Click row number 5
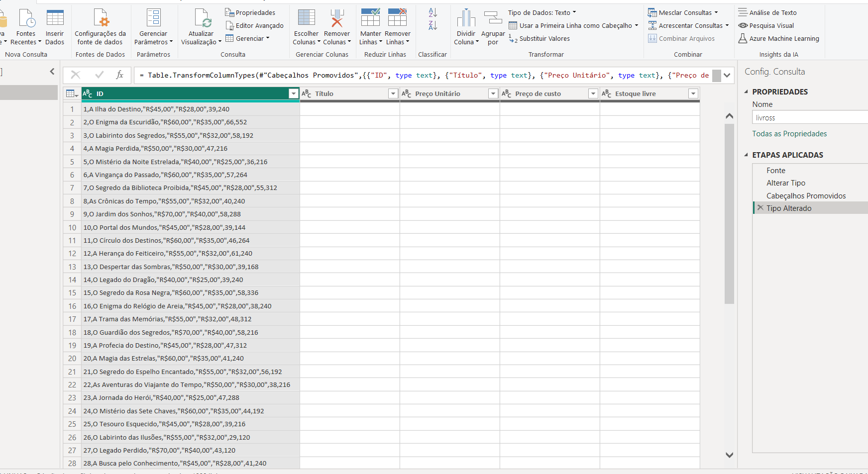The height and width of the screenshot is (474, 868). tap(72, 162)
